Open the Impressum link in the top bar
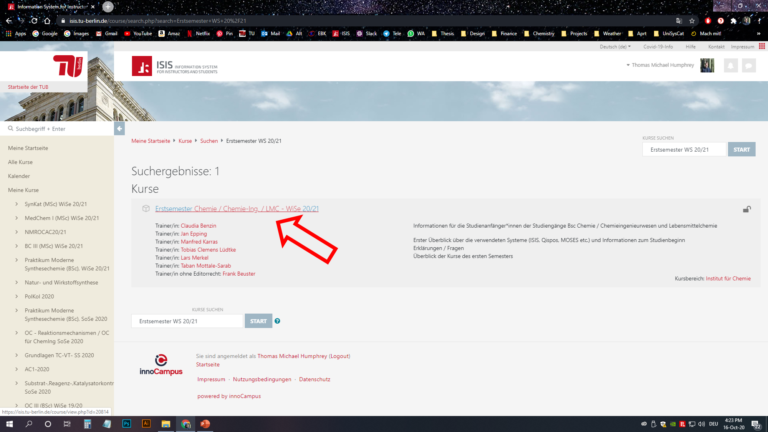The image size is (768, 432). 743,47
